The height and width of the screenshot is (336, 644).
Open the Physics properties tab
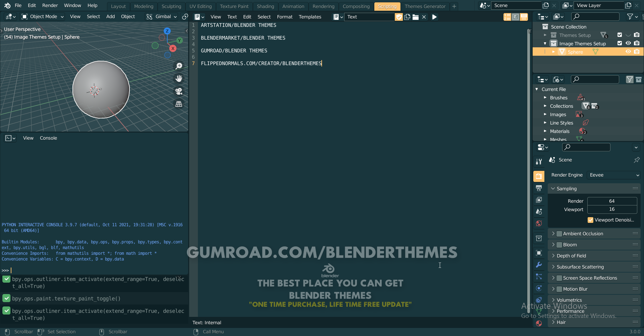click(539, 288)
